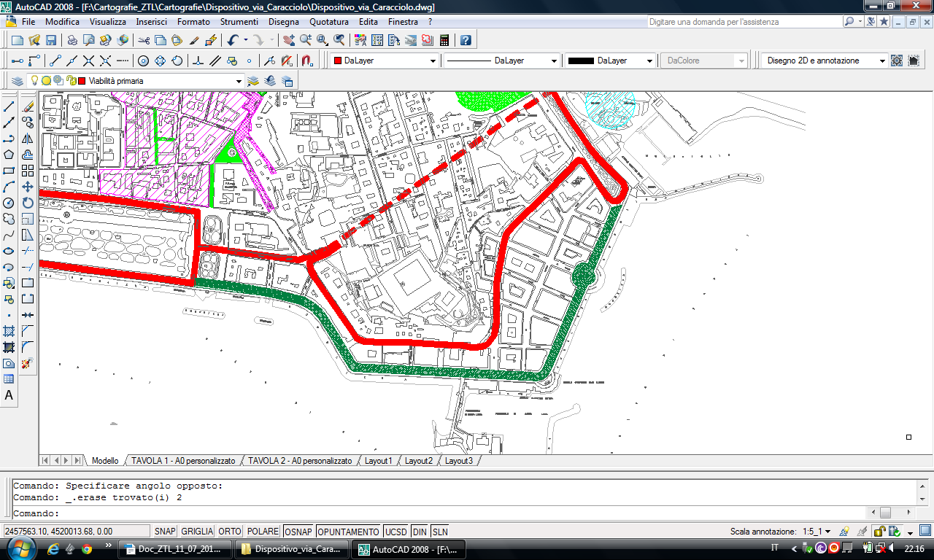Toggle UCSD dynamic UCS
The image size is (934, 560).
point(396,532)
